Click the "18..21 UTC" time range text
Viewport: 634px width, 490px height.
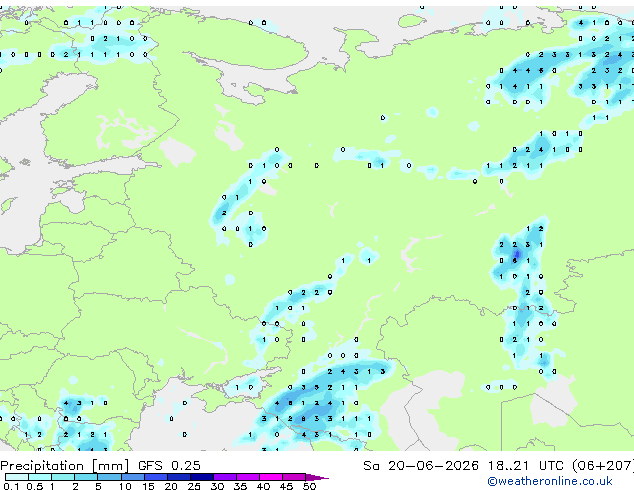(x=526, y=466)
